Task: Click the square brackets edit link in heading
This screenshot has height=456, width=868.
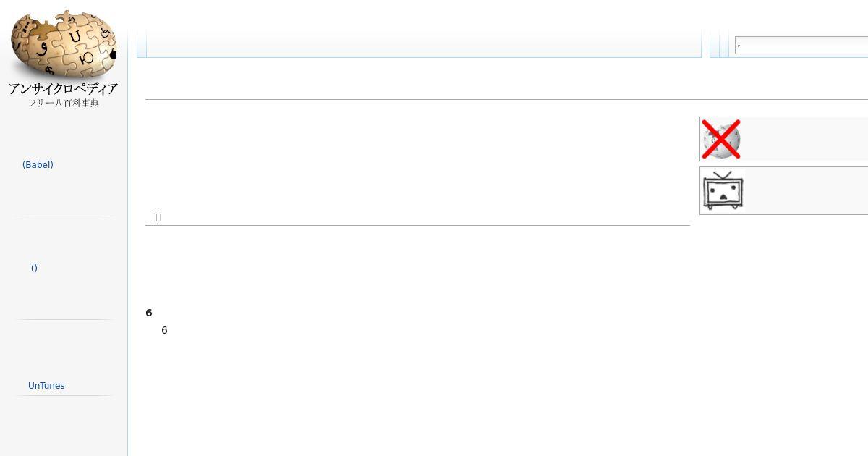Action: 158,217
